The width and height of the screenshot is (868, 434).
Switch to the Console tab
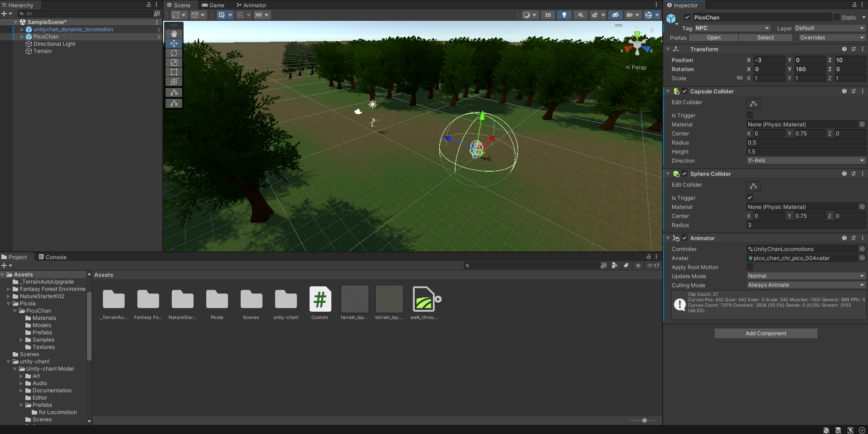click(x=53, y=257)
